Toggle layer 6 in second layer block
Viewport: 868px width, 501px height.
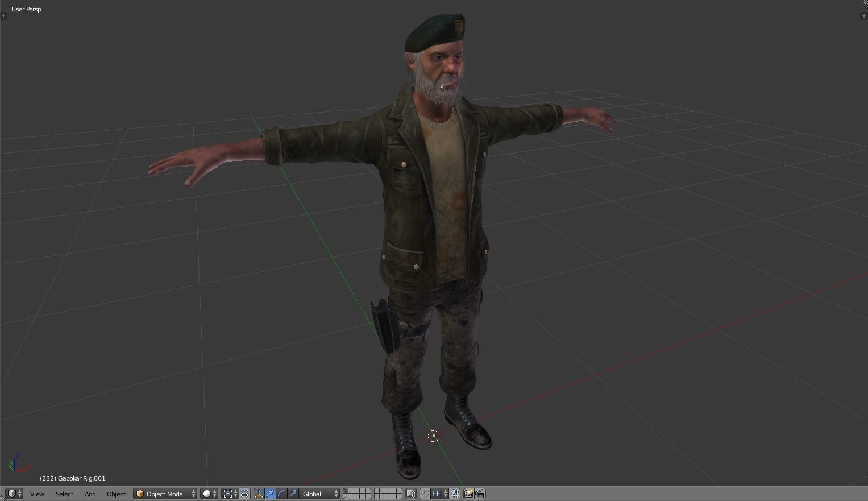[377, 491]
